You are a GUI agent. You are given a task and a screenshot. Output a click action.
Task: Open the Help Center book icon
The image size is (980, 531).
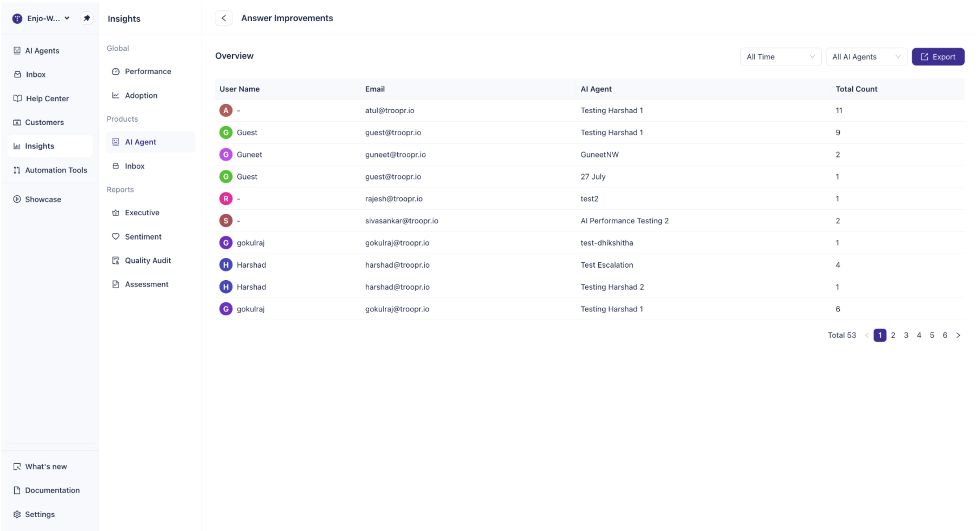click(17, 98)
